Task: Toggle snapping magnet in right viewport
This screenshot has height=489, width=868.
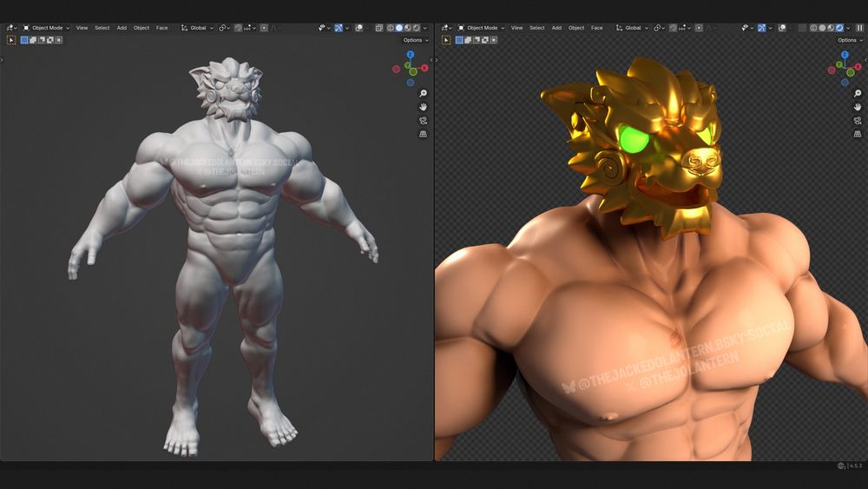Action: (x=674, y=28)
